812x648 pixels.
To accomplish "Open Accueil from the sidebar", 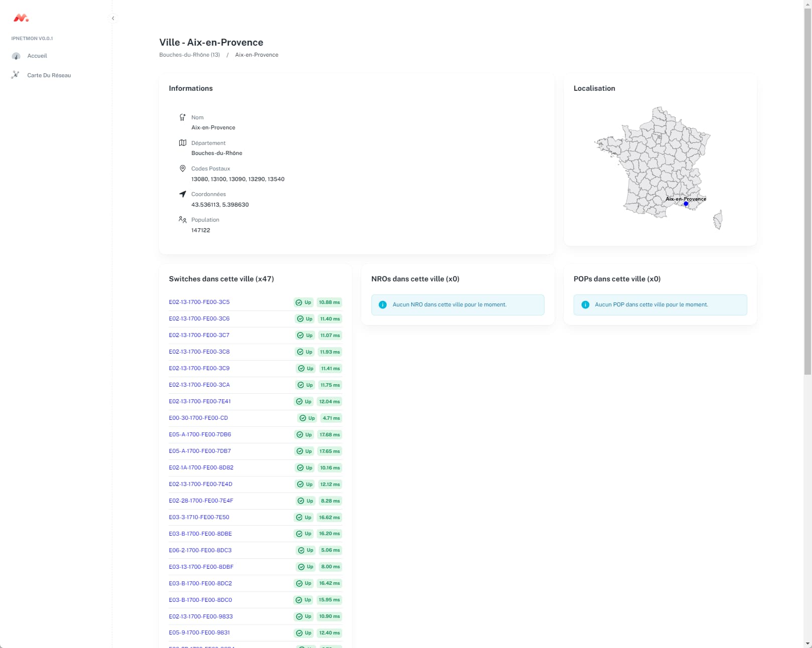I will (37, 56).
